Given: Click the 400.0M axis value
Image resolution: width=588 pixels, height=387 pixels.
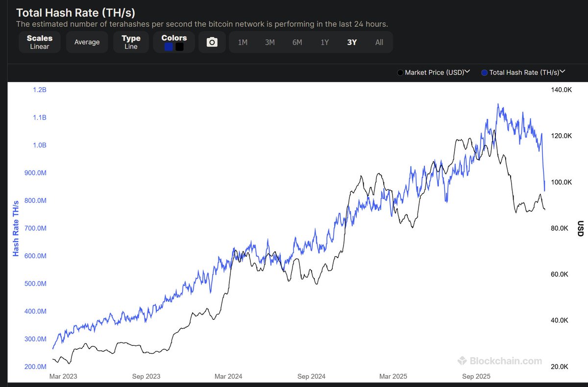Looking at the screenshot, I should (35, 312).
